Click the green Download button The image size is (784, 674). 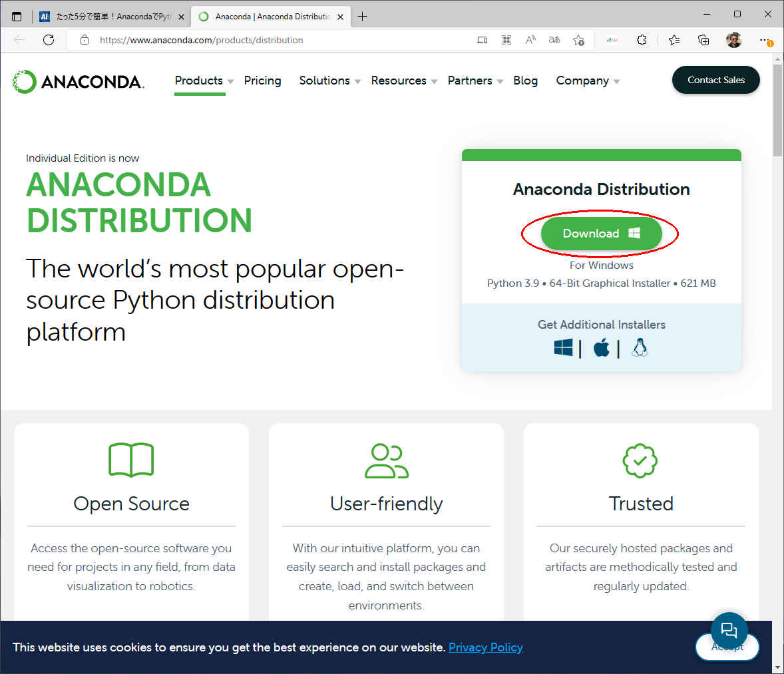tap(601, 234)
